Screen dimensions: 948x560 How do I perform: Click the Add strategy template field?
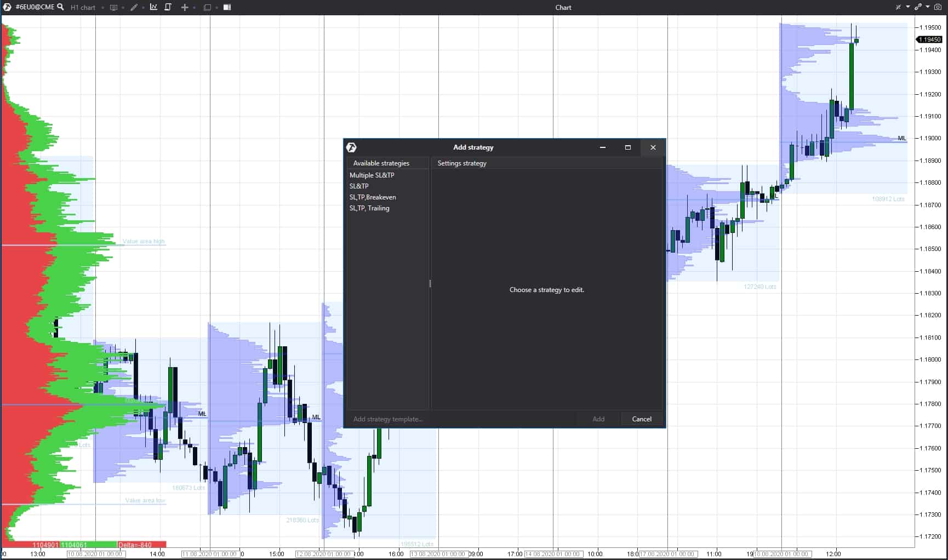388,419
